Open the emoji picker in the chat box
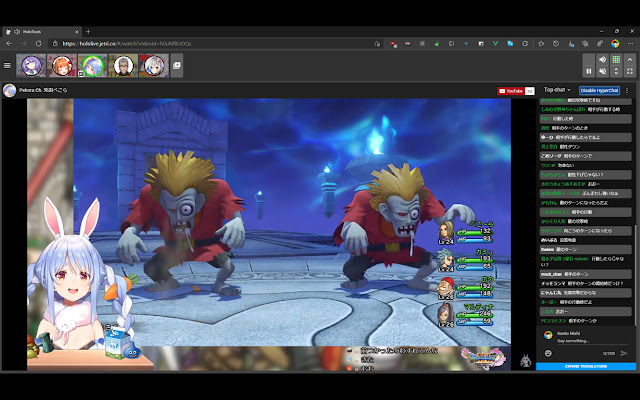The width and height of the screenshot is (640, 400). (548, 353)
